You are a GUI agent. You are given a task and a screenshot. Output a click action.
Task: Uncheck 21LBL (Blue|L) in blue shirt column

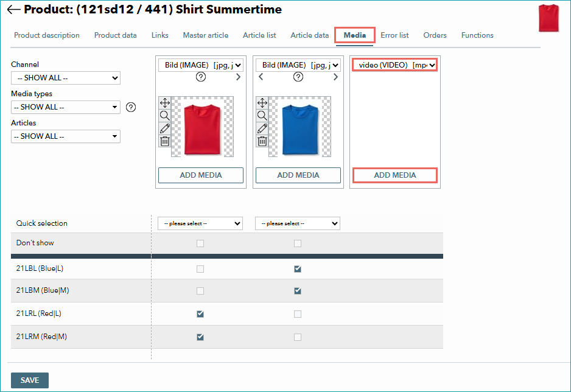298,269
